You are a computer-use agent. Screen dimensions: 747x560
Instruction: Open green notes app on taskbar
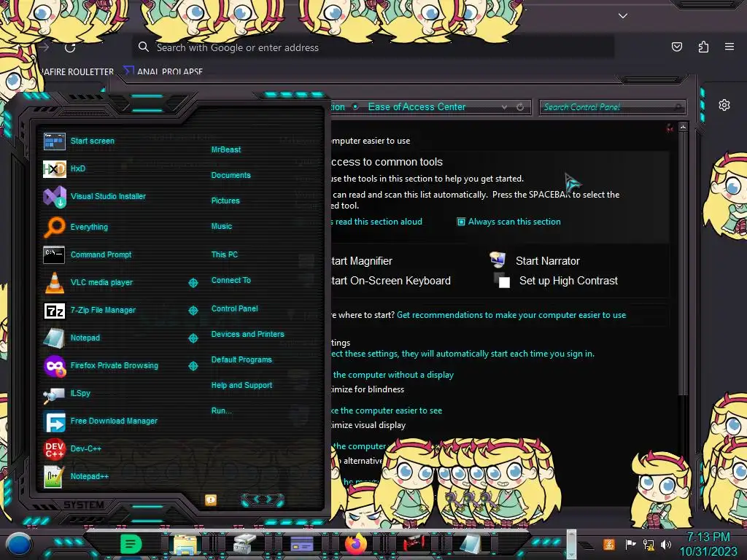point(131,543)
